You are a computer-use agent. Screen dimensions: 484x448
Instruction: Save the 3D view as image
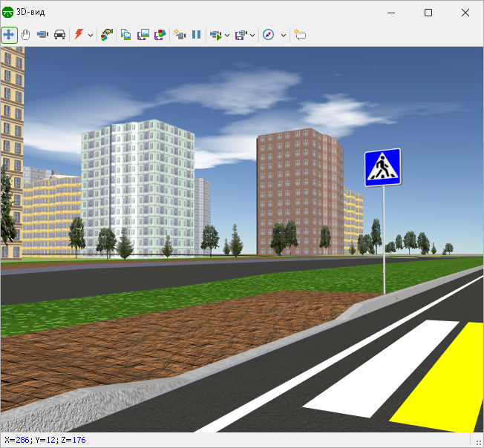point(143,35)
